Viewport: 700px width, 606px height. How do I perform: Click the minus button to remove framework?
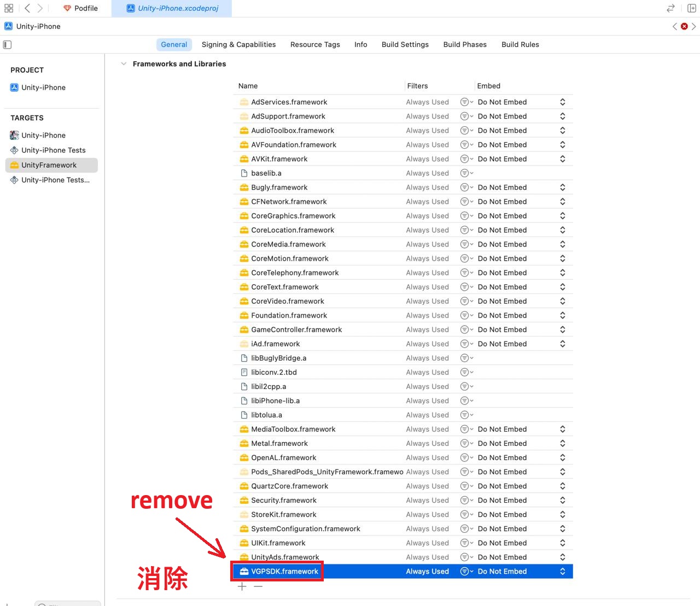pyautogui.click(x=258, y=586)
